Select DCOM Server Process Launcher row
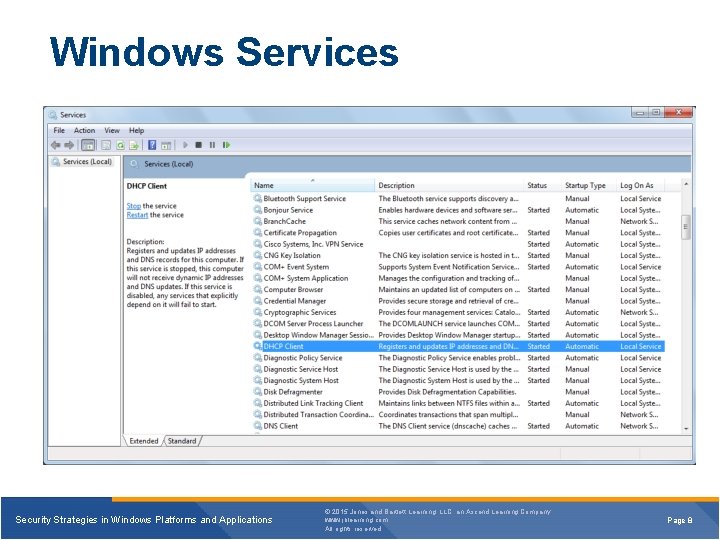720x540 pixels. pyautogui.click(x=458, y=324)
